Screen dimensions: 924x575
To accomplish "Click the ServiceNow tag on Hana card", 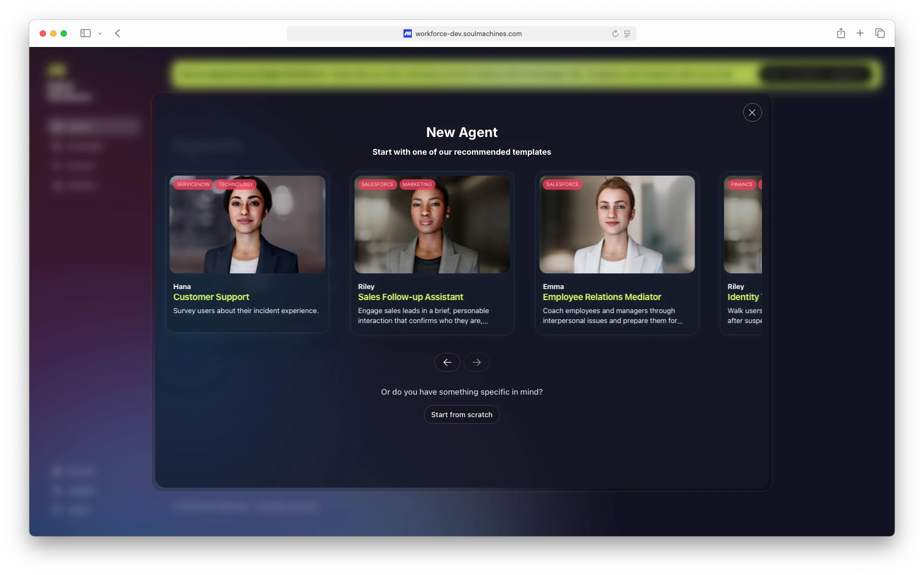I will click(193, 185).
